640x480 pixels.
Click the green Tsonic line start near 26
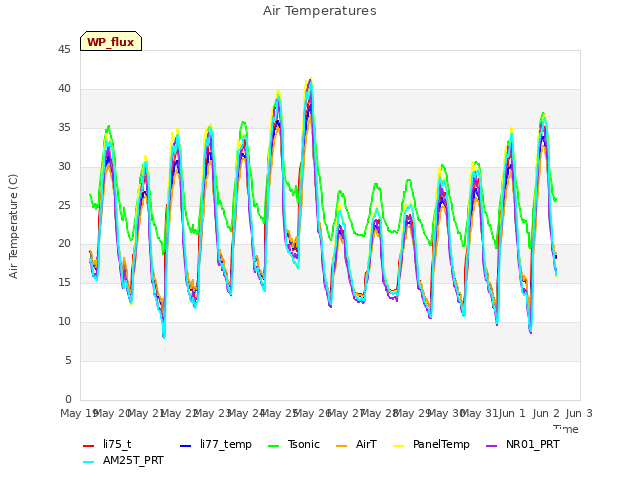pyautogui.click(x=90, y=195)
